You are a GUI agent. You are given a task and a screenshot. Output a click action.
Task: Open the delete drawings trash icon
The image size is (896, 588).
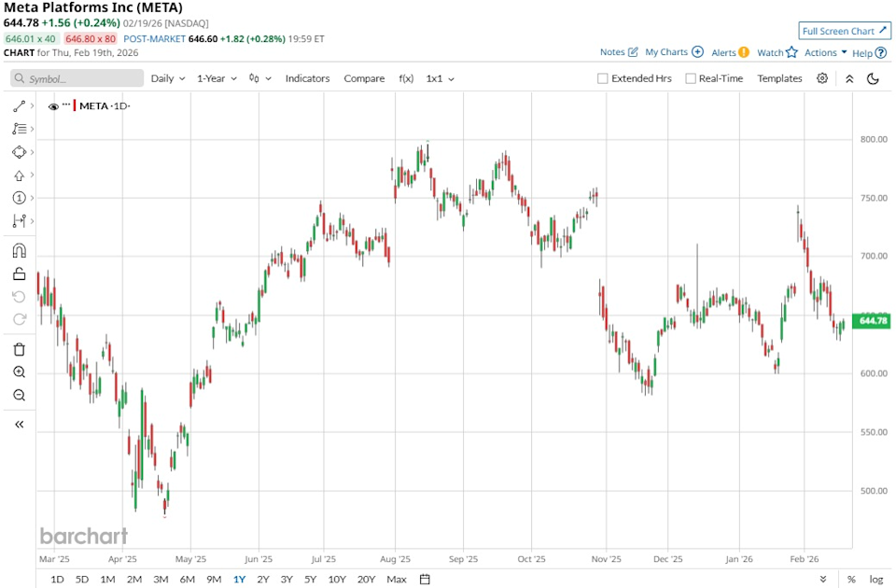[x=19, y=348]
